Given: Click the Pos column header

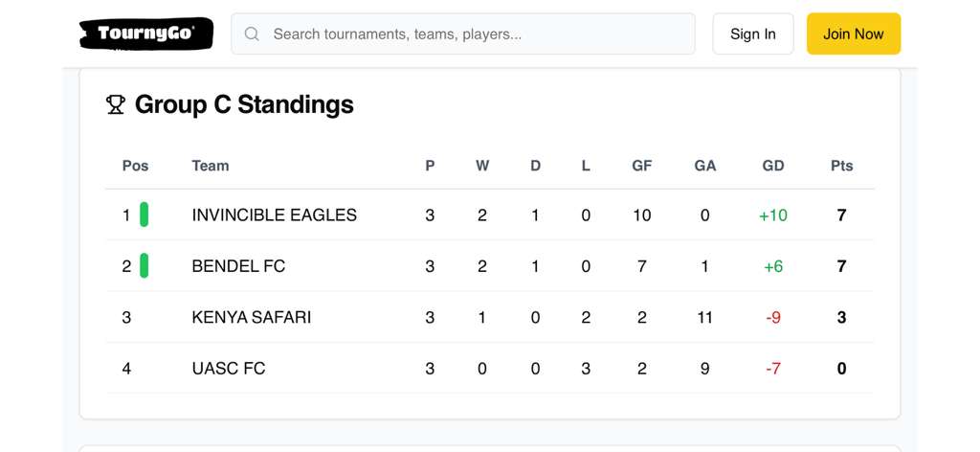Looking at the screenshot, I should pyautogui.click(x=135, y=166).
